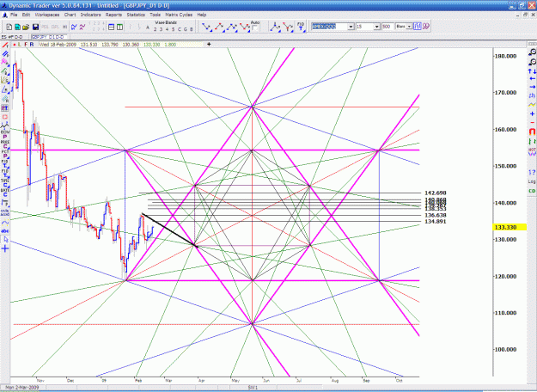This screenshot has width=537, height=392.
Task: Open the File menu
Action: coord(14,15)
